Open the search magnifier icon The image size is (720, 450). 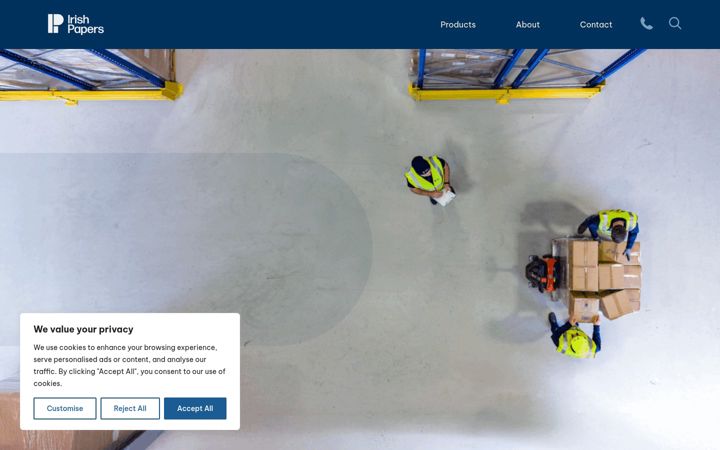[675, 23]
